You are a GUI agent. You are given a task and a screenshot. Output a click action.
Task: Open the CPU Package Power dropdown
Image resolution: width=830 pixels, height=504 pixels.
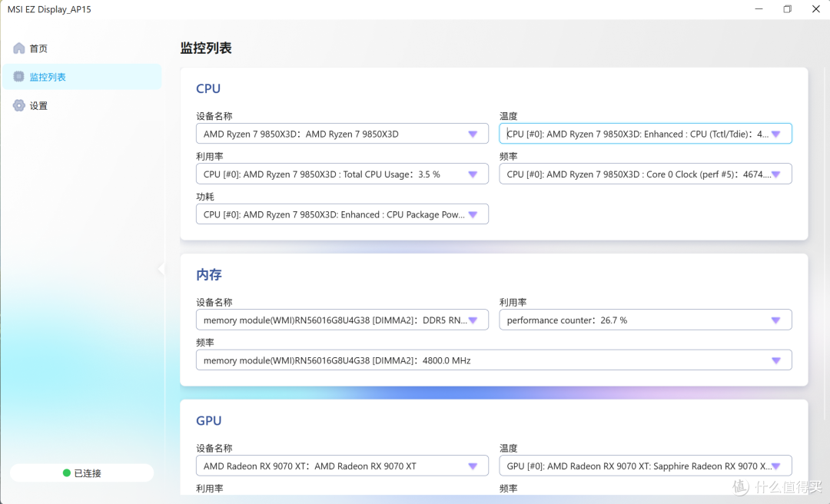pyautogui.click(x=342, y=214)
